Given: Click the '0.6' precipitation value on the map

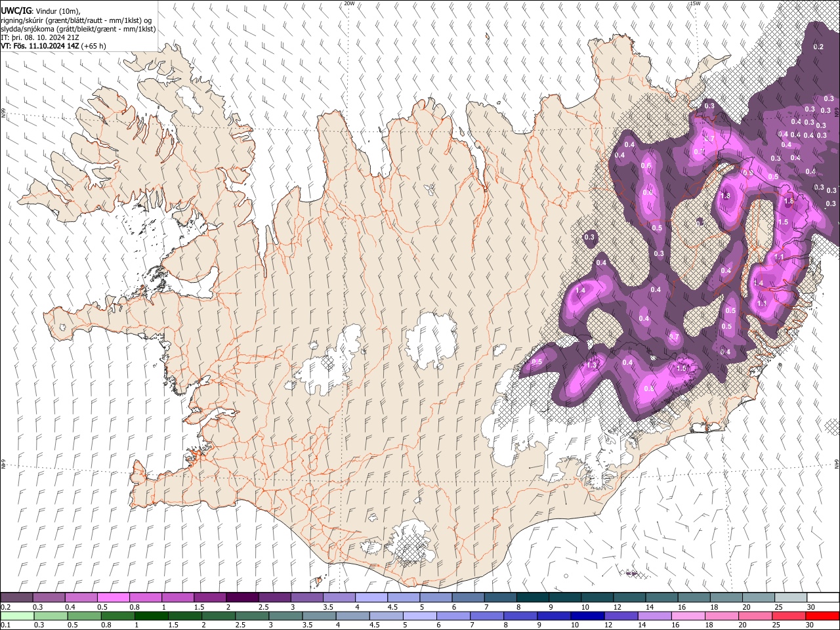Looking at the screenshot, I should click(x=646, y=166).
